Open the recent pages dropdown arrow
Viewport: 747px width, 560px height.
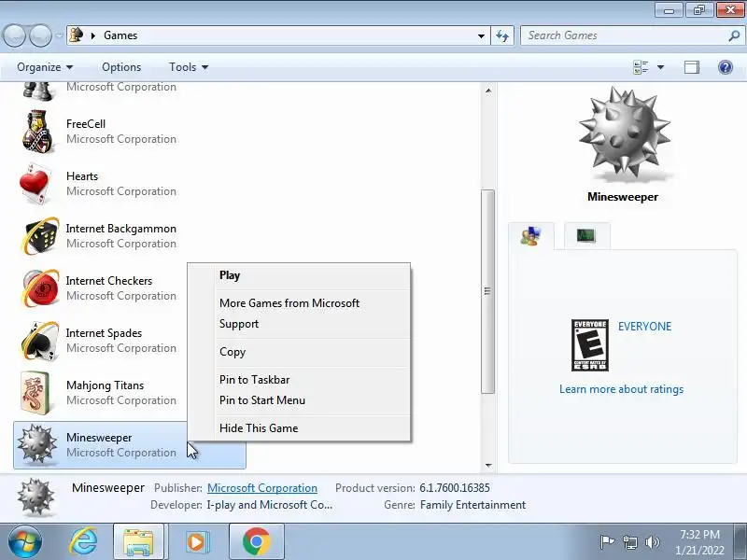coord(59,35)
